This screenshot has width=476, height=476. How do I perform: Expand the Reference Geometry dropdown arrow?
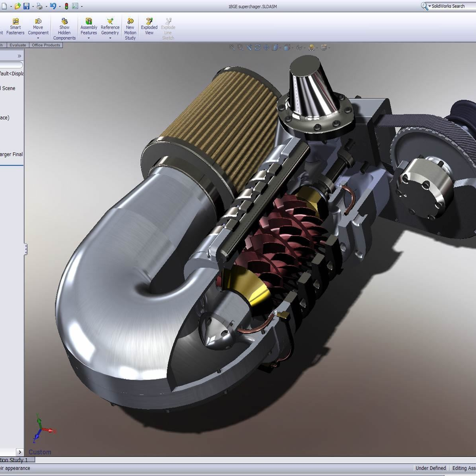tap(110, 39)
